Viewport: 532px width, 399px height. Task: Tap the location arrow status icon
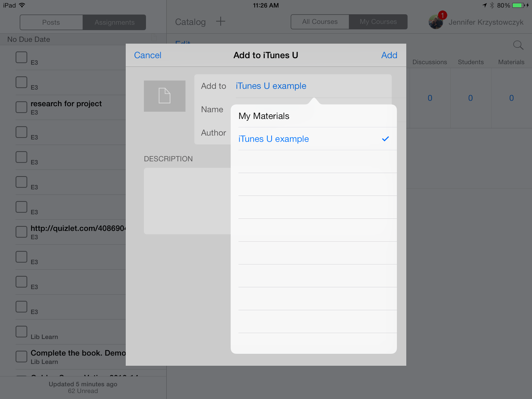[485, 5]
